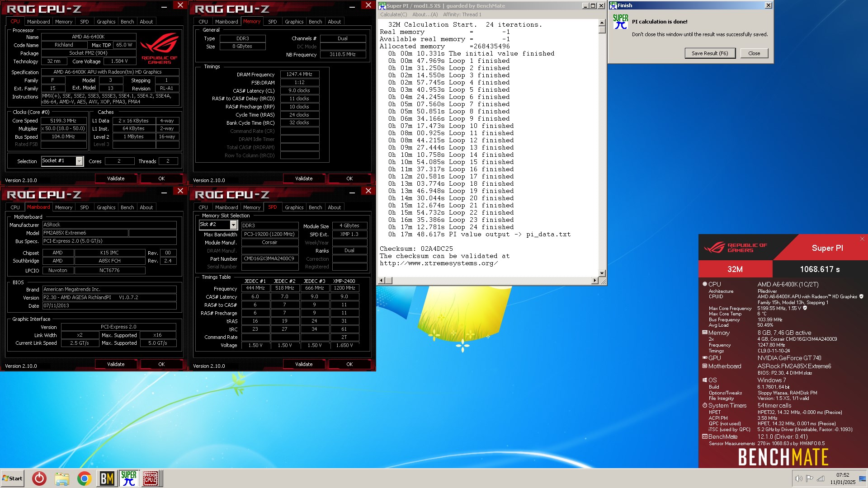This screenshot has height=488, width=868.
Task: Click Super PI horizontal scrollbar right arrow
Action: 594,281
